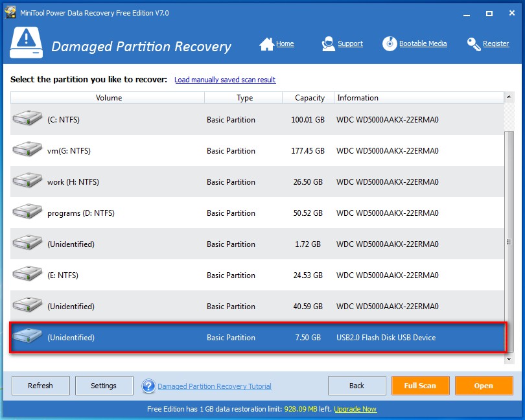Click the Support headset icon
This screenshot has height=420, width=525.
coord(329,44)
